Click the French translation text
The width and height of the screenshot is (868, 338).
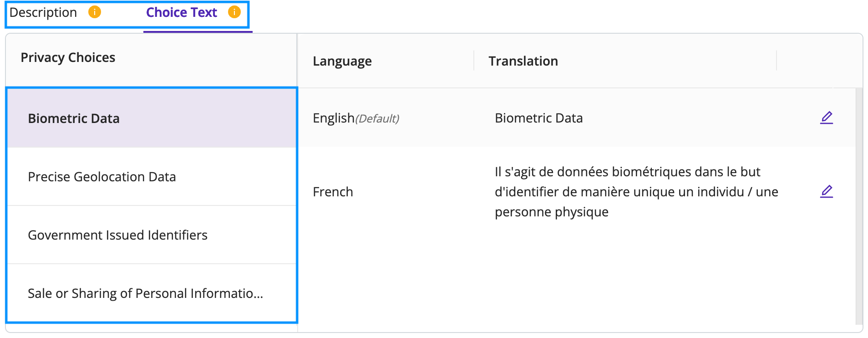tap(636, 192)
